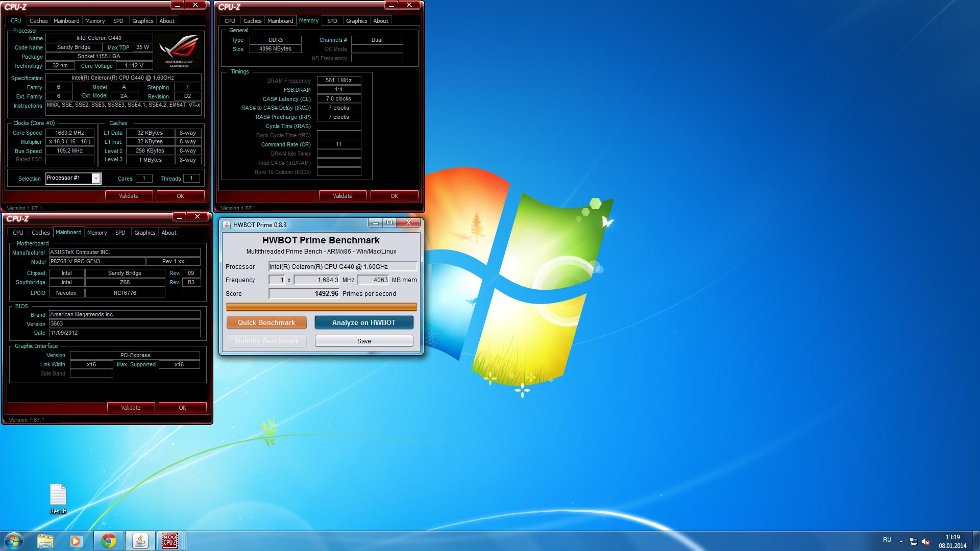The width and height of the screenshot is (980, 551).
Task: Click the P8Z68-V PRO GEN3 model field
Action: (x=97, y=261)
